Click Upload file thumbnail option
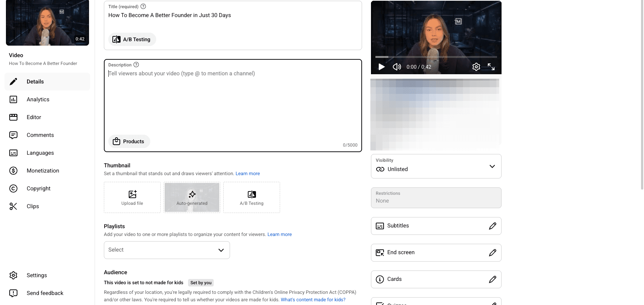This screenshot has width=644, height=305. 132,197
